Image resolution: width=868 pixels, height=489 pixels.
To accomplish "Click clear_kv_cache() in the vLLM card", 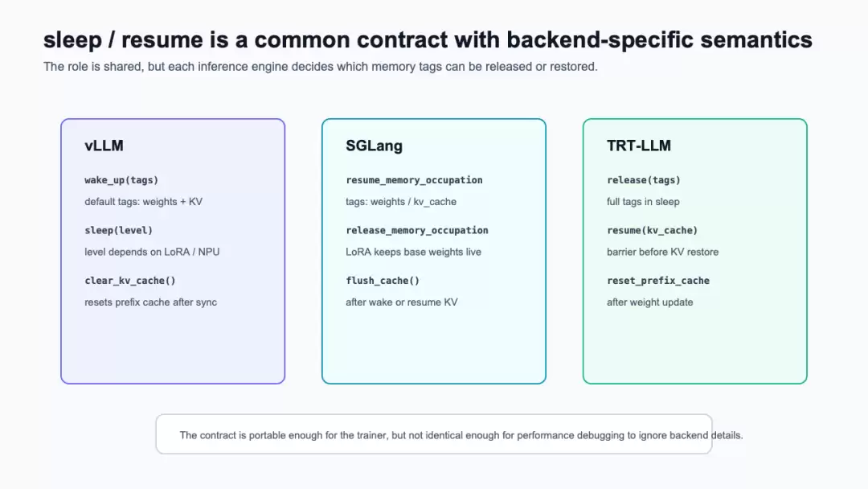I will 130,281.
